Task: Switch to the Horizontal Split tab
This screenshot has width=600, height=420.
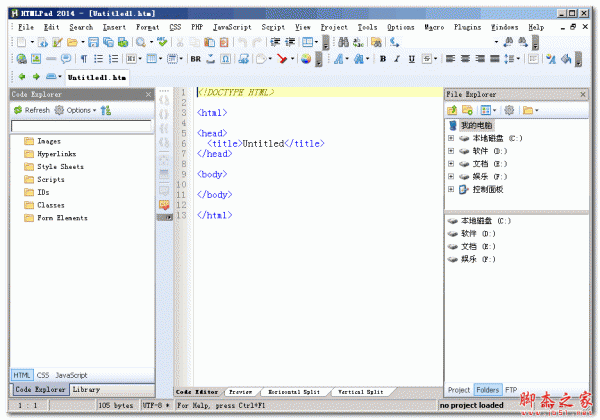Action: click(292, 392)
